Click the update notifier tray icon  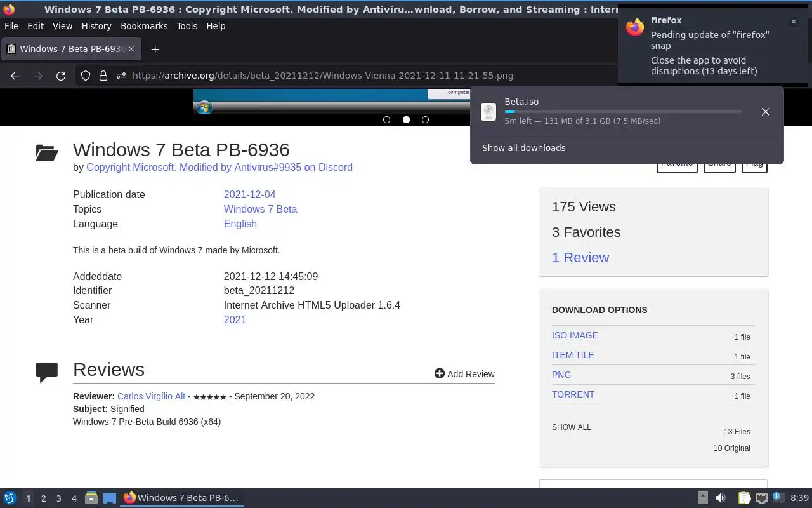[778, 498]
